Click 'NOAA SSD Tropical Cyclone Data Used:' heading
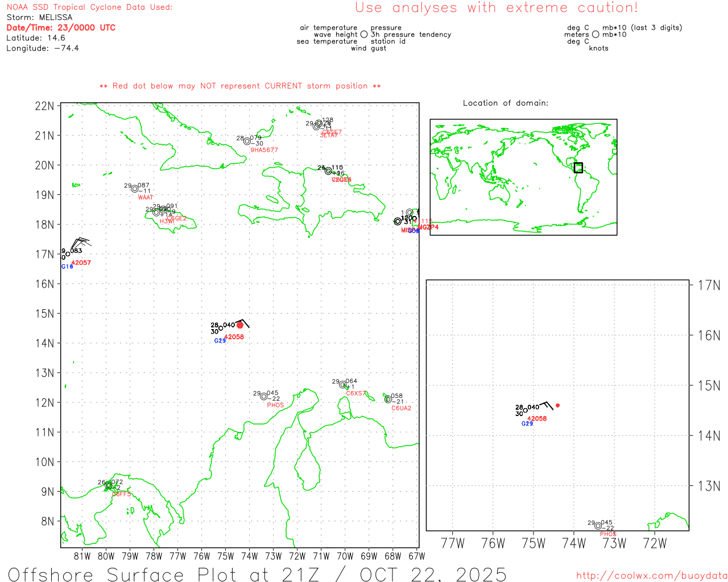728x582 pixels. [x=89, y=7]
